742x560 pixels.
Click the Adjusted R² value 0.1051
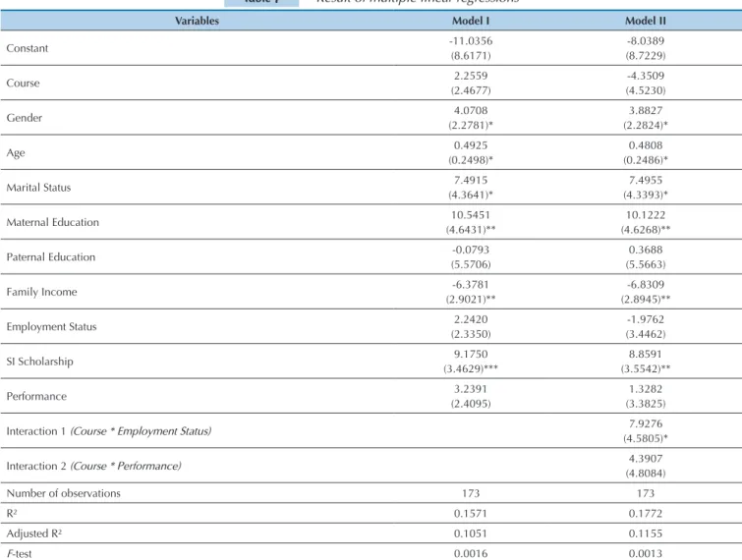click(x=471, y=533)
